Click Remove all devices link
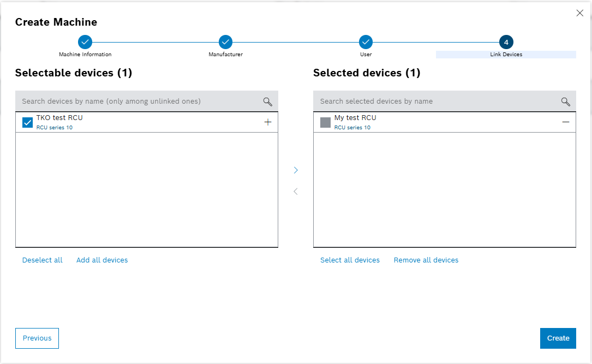The height and width of the screenshot is (364, 592). 426,260
